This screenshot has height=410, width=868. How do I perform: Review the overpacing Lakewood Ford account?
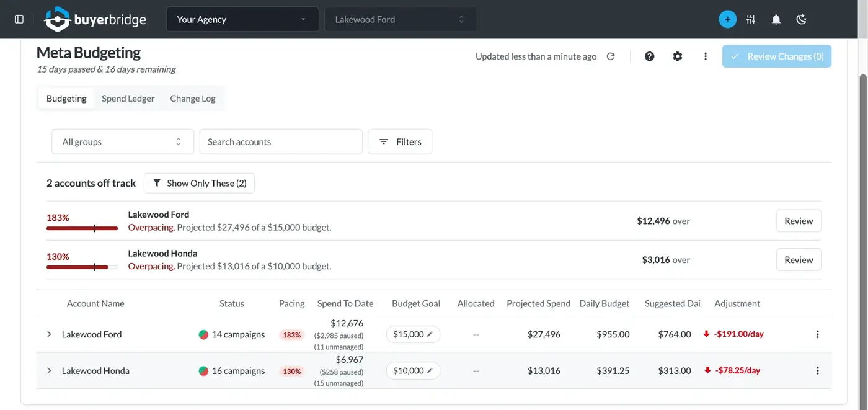799,221
